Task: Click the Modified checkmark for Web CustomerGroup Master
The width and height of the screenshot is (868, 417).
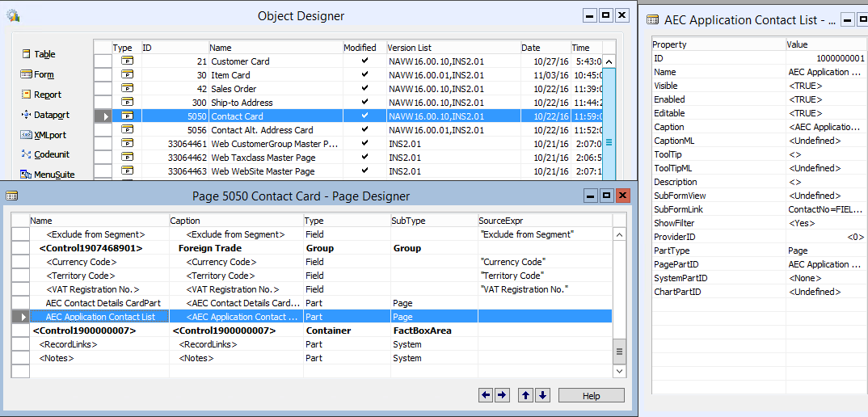Action: [x=364, y=143]
